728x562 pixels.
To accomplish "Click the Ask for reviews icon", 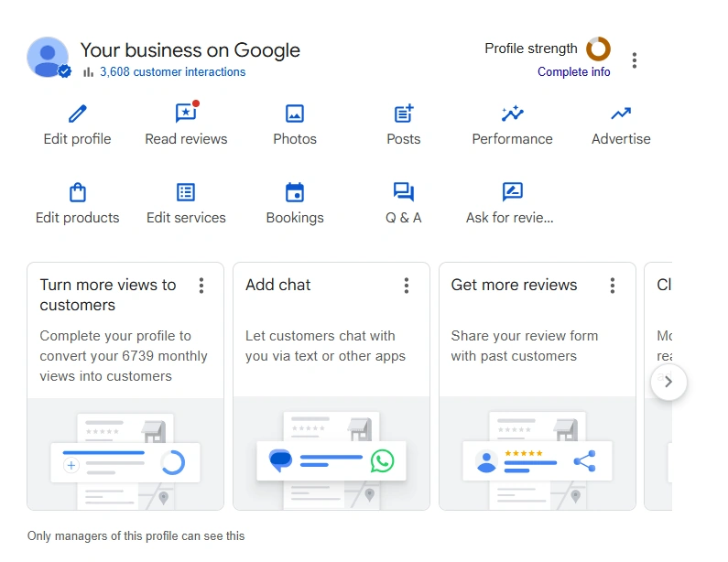I will click(513, 191).
